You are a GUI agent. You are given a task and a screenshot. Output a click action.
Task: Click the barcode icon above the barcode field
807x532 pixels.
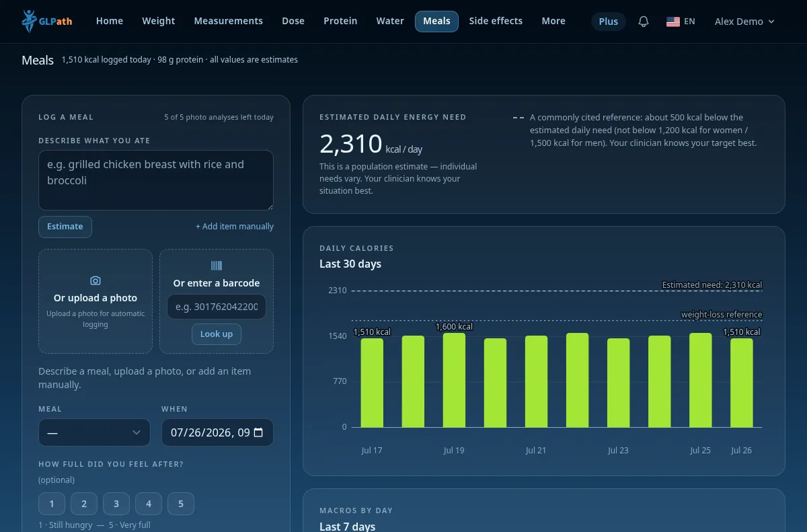[x=217, y=266]
